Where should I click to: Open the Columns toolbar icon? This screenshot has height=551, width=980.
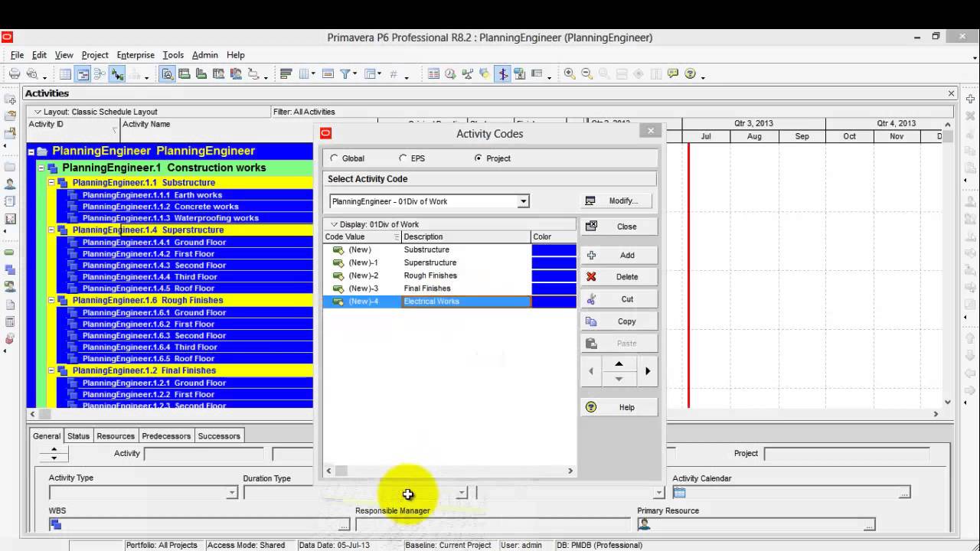tap(305, 74)
